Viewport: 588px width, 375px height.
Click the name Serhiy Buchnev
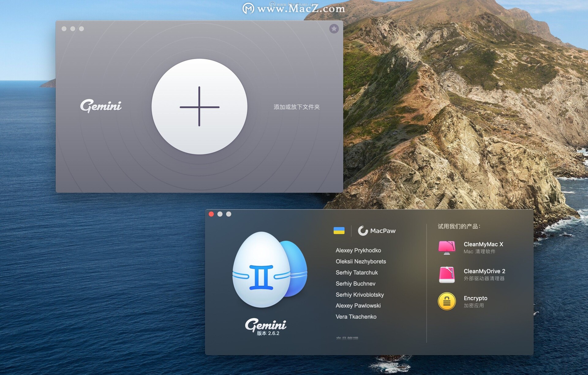356,284
